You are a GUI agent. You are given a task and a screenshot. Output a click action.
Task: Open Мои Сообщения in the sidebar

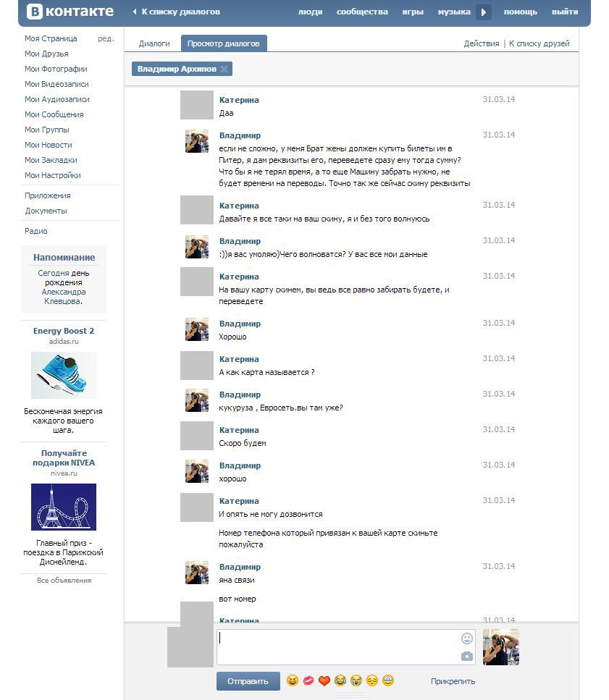click(54, 114)
